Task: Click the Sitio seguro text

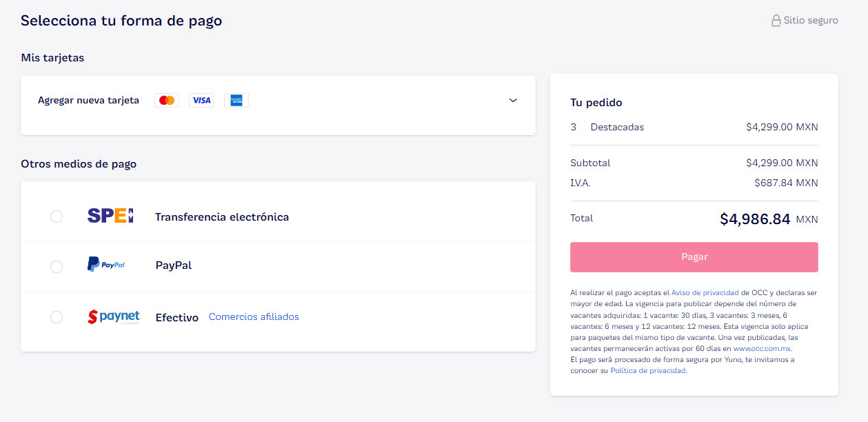Action: 811,21
